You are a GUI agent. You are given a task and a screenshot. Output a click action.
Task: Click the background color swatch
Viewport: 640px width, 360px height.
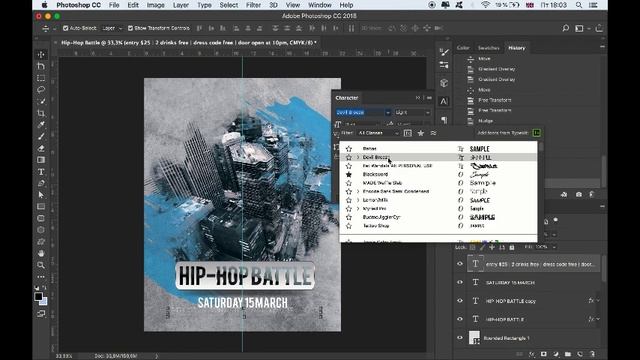click(43, 301)
